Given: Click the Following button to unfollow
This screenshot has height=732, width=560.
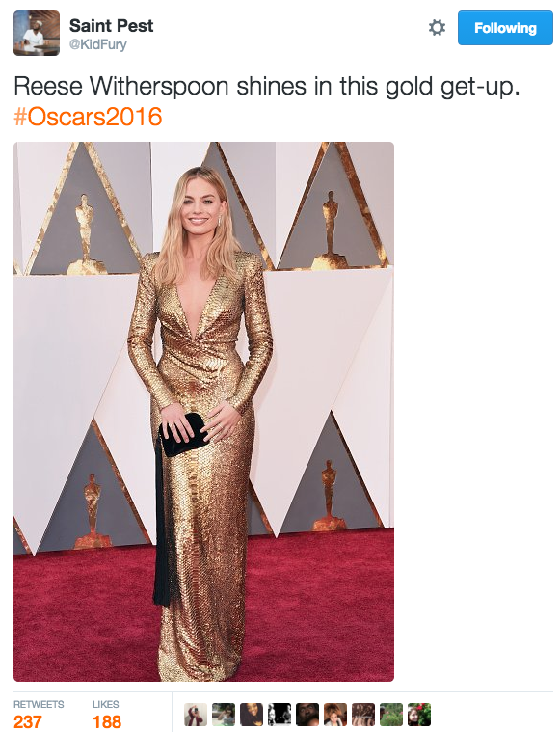Looking at the screenshot, I should click(x=505, y=28).
